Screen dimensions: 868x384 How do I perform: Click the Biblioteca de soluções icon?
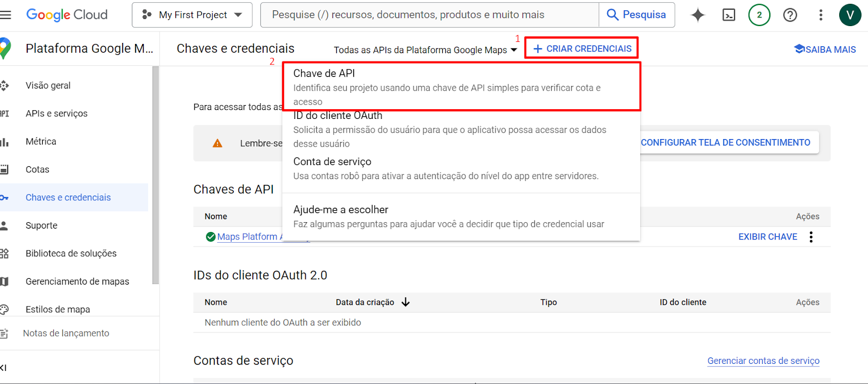point(4,253)
